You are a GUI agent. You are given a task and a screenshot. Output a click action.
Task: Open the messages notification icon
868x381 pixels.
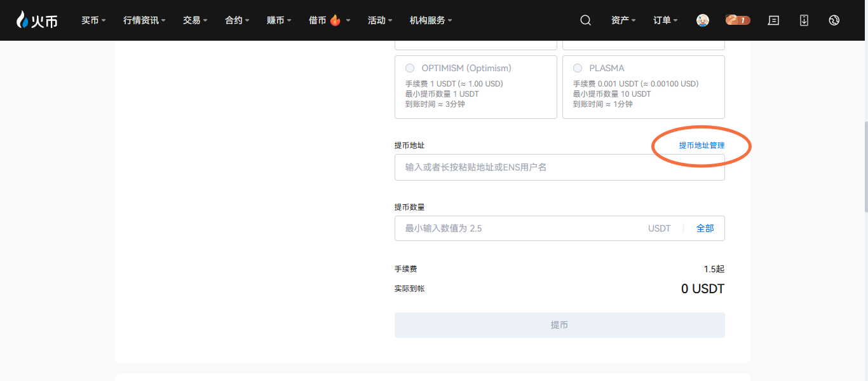point(773,20)
